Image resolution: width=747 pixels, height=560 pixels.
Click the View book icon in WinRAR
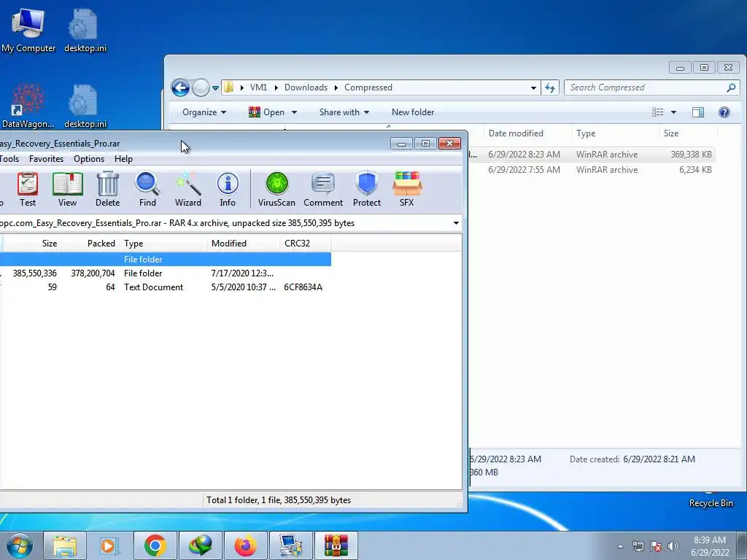coord(67,189)
